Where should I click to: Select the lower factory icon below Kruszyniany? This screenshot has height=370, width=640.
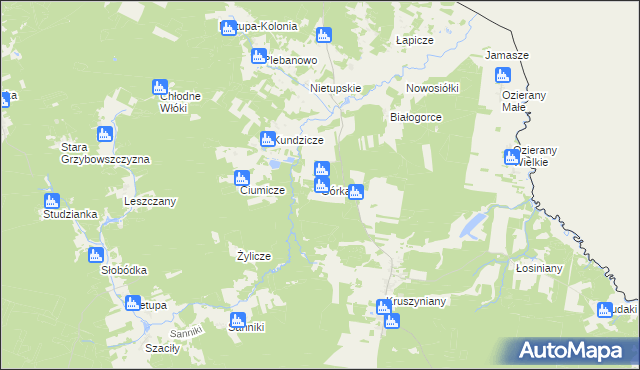392,321
